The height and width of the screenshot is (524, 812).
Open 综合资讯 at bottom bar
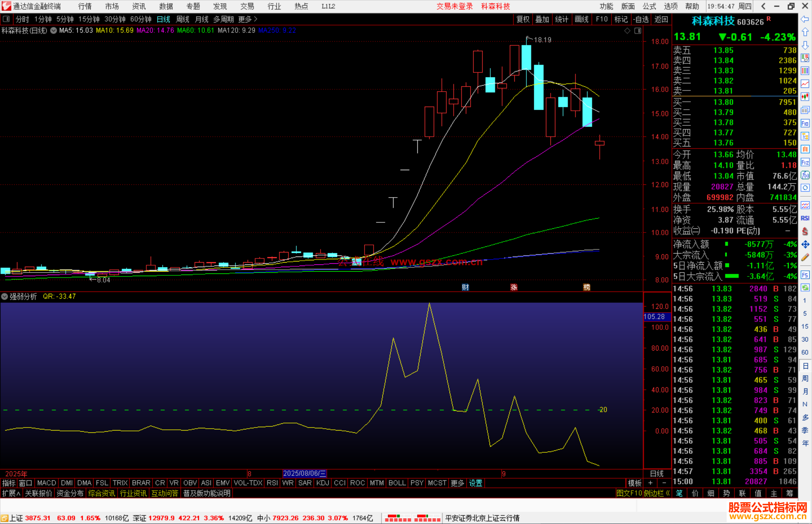click(x=101, y=493)
